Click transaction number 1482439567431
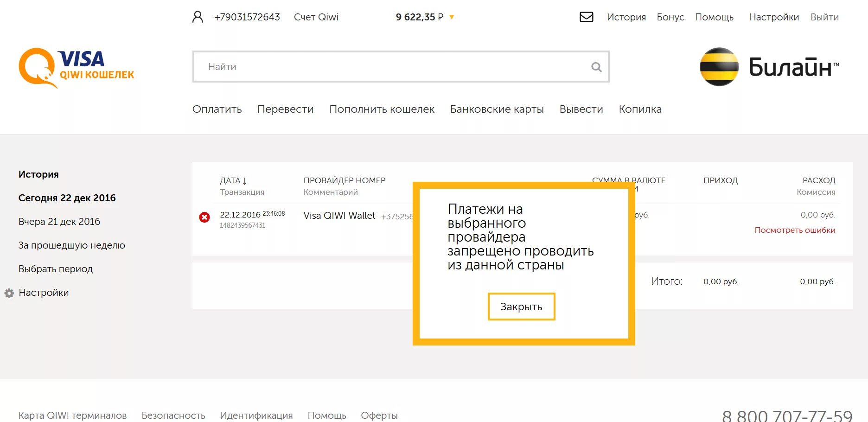Screen dimensions: 868x422 pyautogui.click(x=243, y=225)
